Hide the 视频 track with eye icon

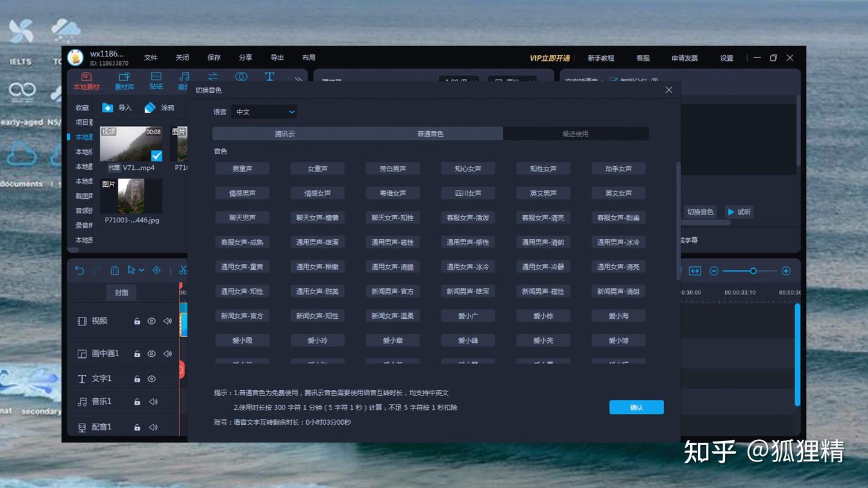[152, 321]
